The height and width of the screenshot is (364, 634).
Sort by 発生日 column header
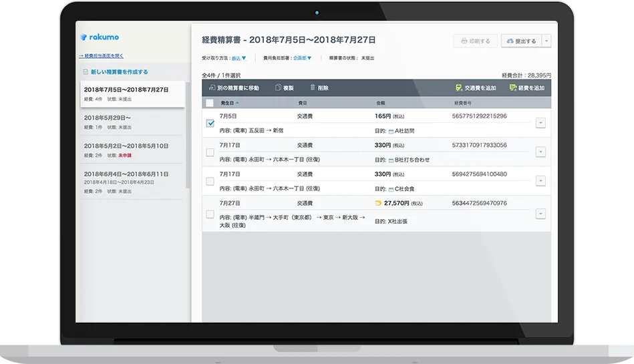pyautogui.click(x=227, y=103)
